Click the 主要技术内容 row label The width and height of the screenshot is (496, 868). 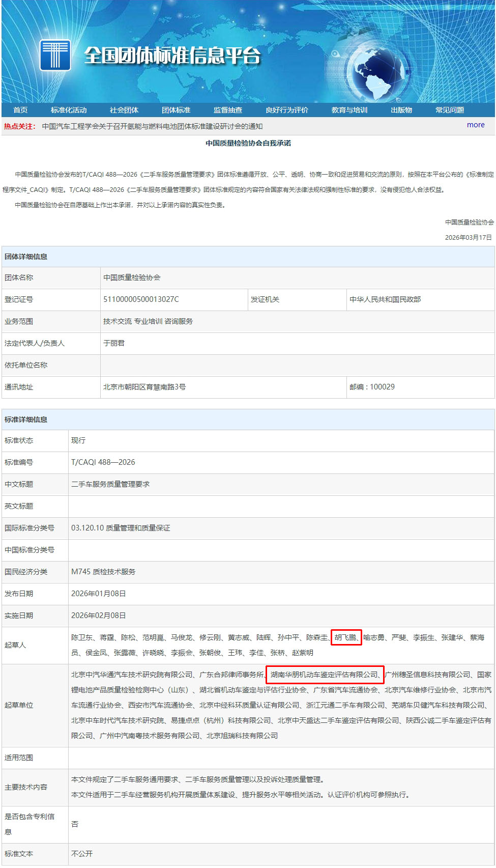(x=26, y=787)
